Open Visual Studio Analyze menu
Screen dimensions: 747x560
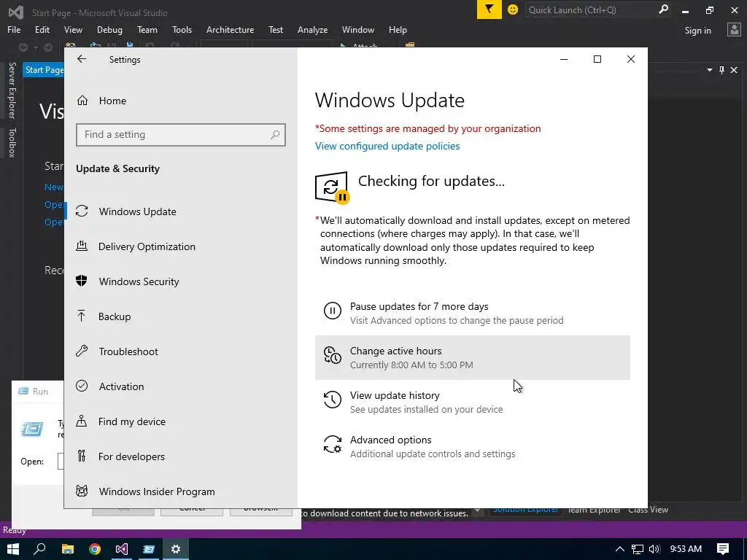tap(312, 29)
